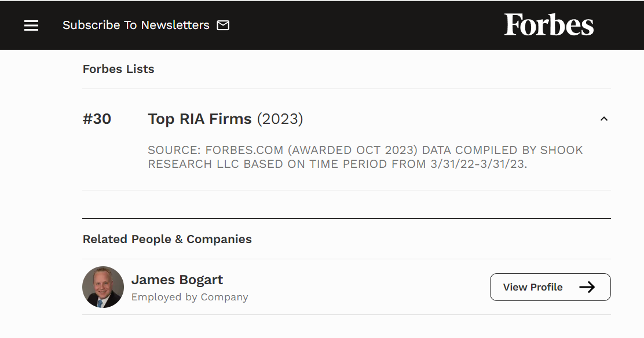644x338 pixels.
Task: Click the AWARDED OCT 2023 text
Action: (x=352, y=150)
